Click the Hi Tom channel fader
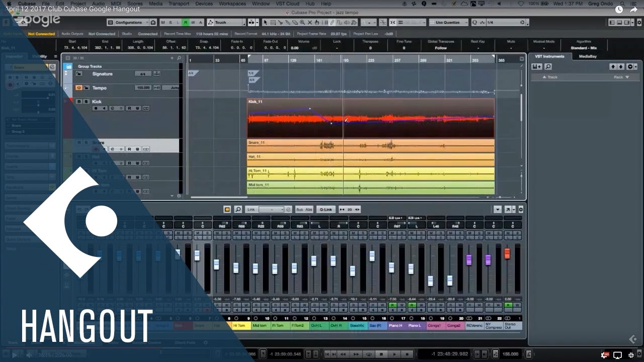 click(x=235, y=268)
